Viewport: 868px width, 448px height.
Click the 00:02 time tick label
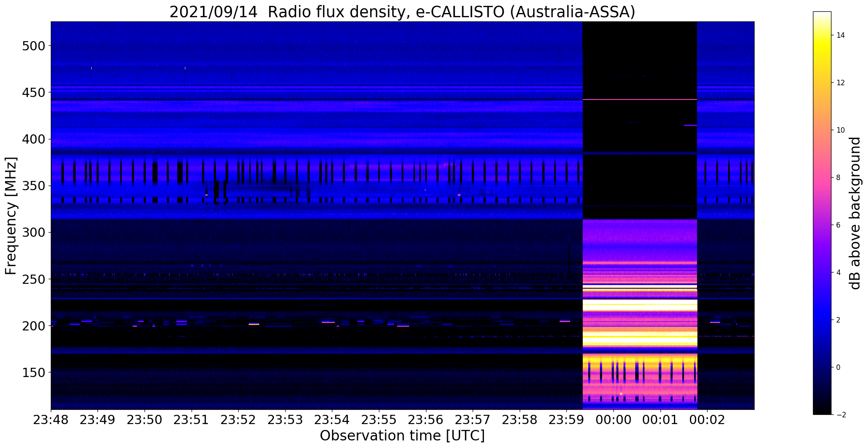tap(708, 420)
